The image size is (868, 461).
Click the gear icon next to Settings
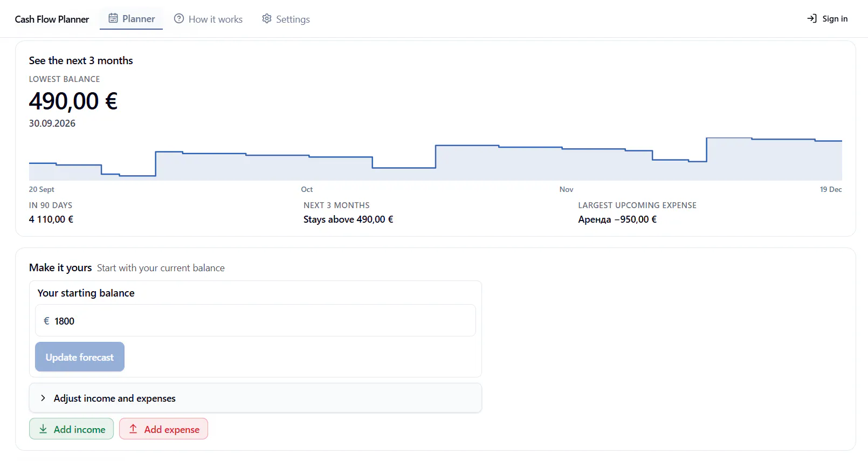267,18
